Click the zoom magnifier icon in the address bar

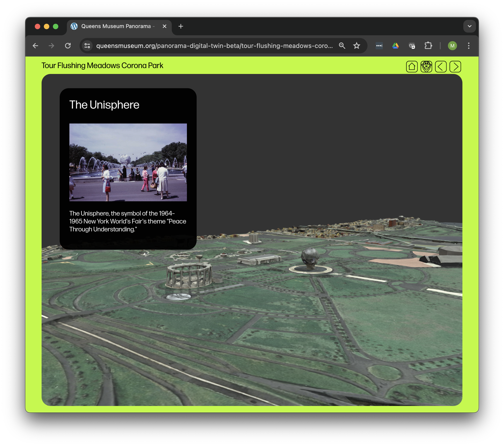tap(342, 46)
